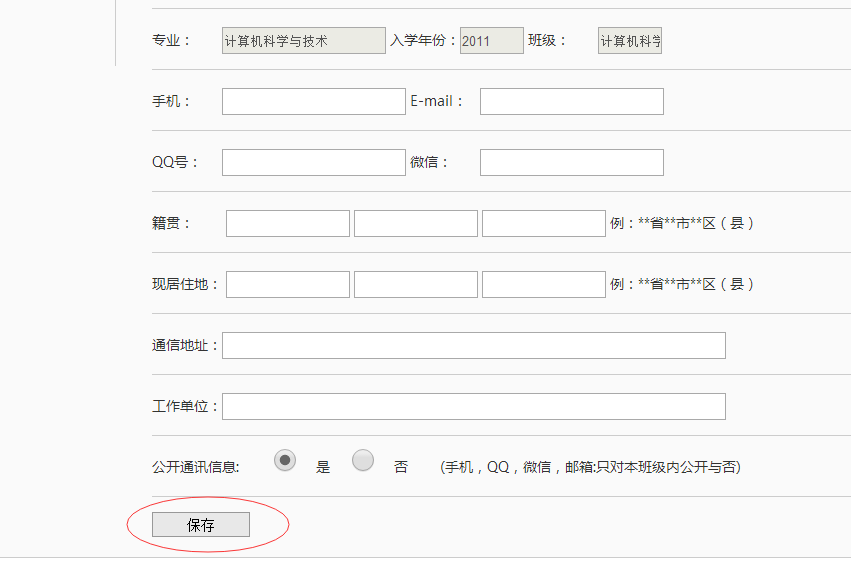Select the 否 radio button
The height and width of the screenshot is (569, 851).
tap(363, 460)
